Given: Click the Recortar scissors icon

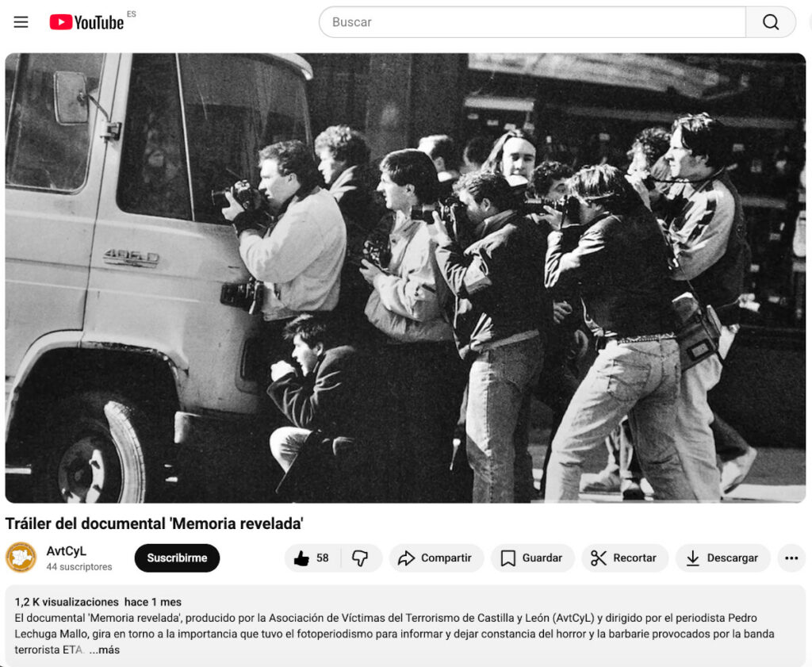Looking at the screenshot, I should (599, 558).
